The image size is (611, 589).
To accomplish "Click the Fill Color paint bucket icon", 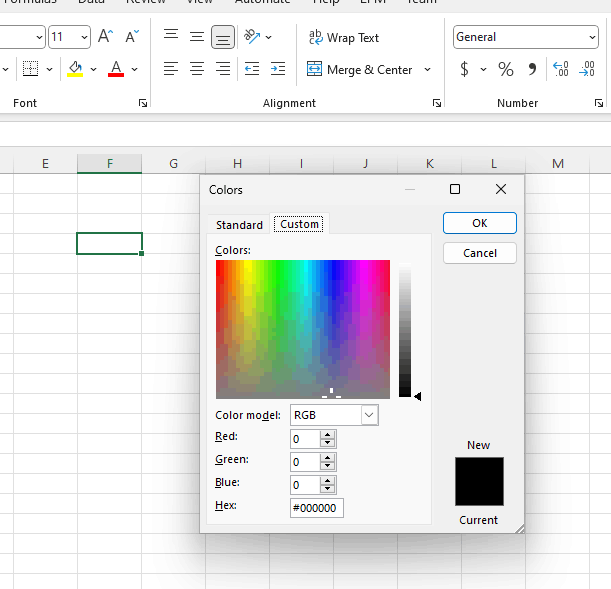I will (x=76, y=69).
